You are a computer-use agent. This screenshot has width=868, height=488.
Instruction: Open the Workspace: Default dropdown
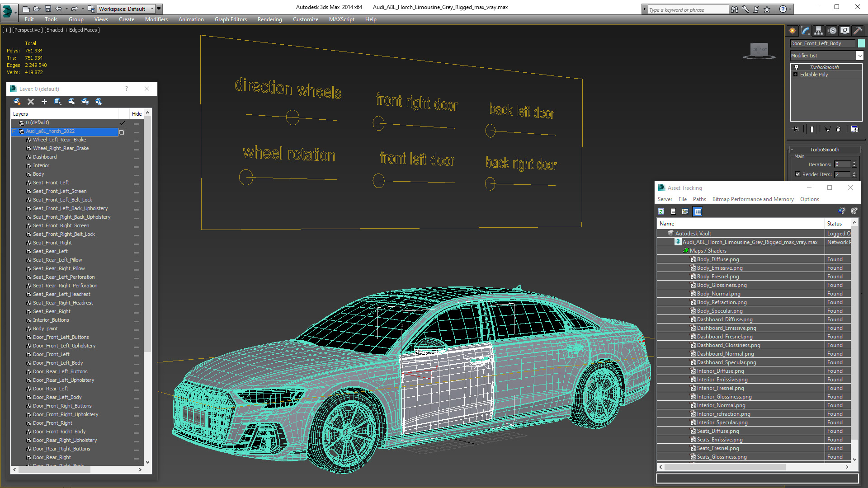coord(126,9)
